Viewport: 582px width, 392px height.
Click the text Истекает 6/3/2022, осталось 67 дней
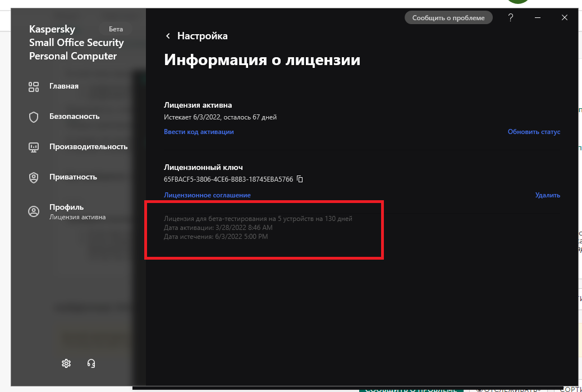pos(220,117)
